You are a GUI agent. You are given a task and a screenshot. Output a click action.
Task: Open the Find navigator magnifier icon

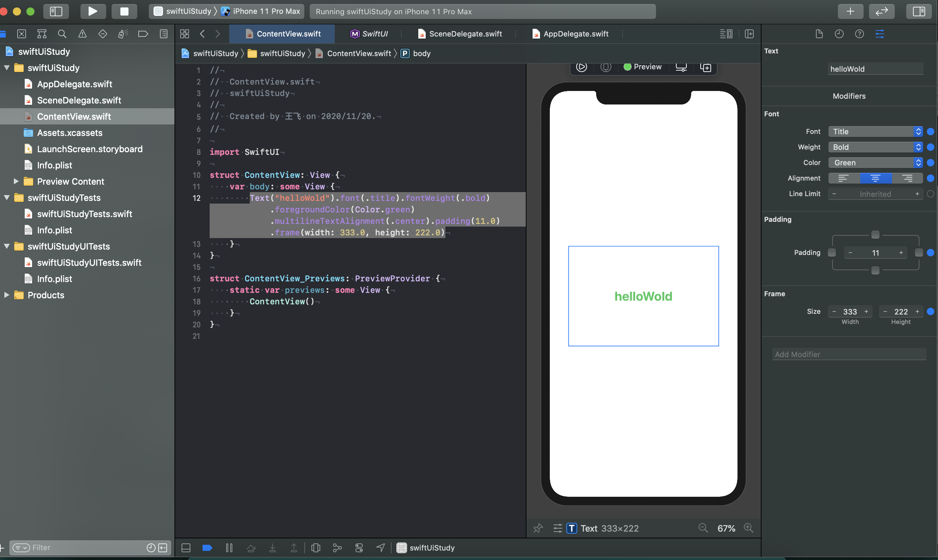(62, 34)
